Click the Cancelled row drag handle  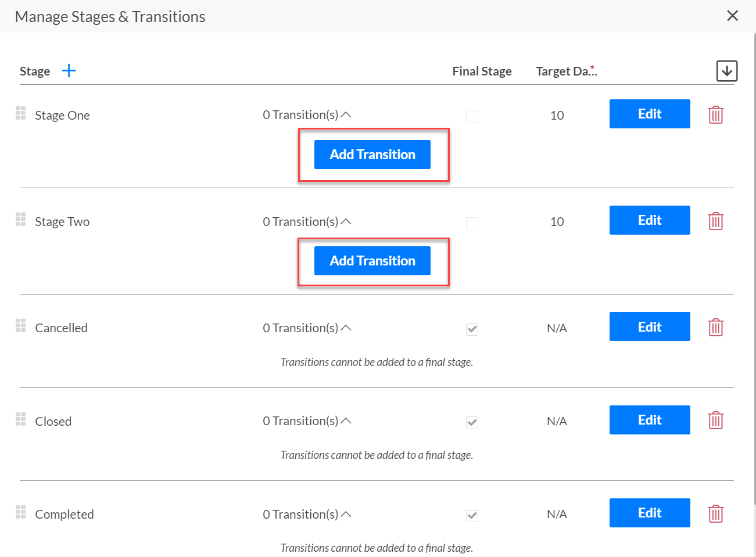pos(21,325)
